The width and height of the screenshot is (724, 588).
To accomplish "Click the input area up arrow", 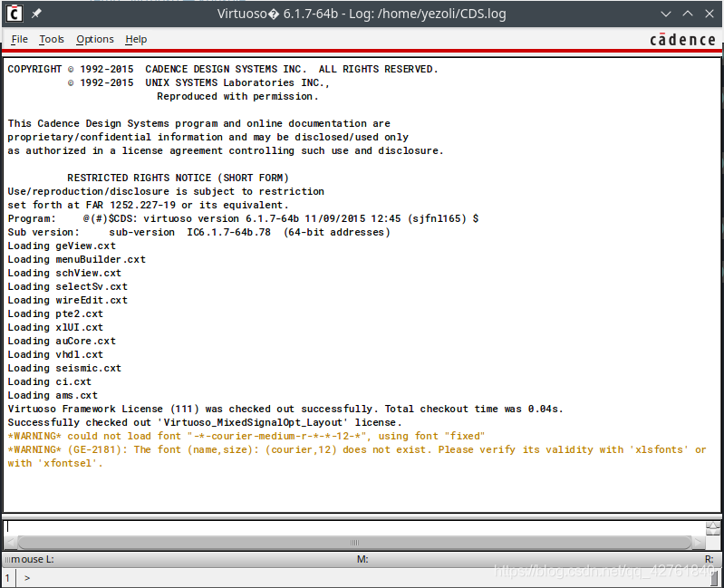I will tap(713, 525).
